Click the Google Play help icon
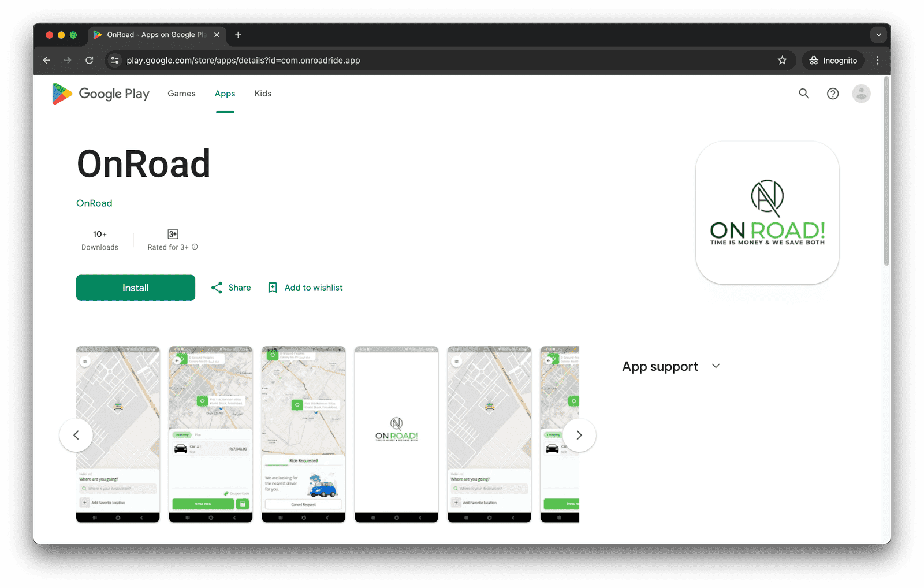Screen dimensions: 924x588 [832, 93]
